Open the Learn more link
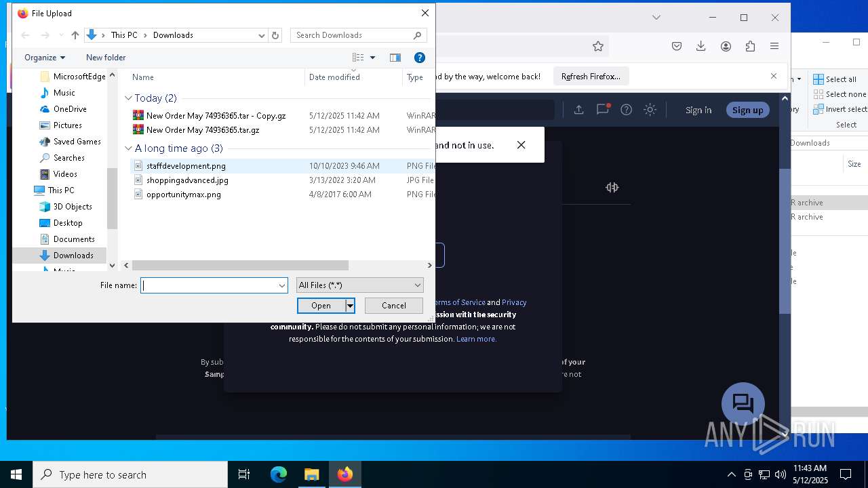Screen dimensions: 868x488 point(476,339)
